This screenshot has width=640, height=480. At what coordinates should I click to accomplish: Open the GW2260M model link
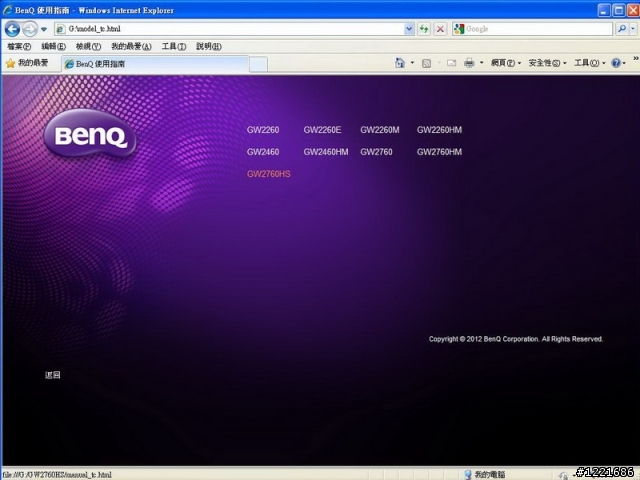(380, 130)
